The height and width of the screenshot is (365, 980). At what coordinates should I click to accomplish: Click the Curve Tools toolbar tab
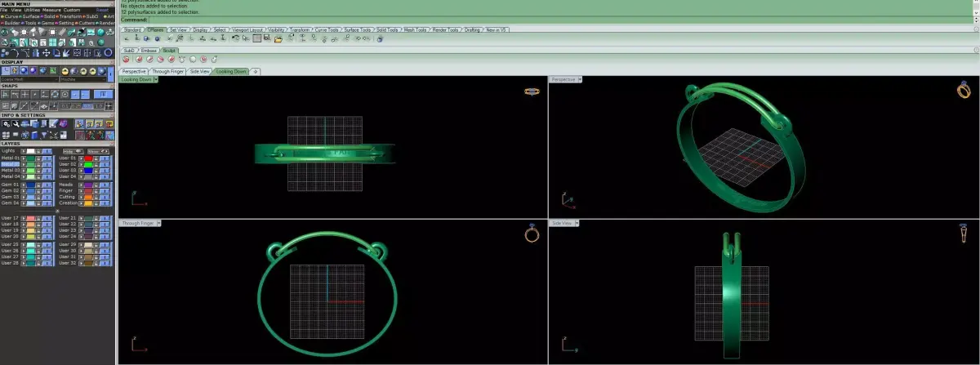pyautogui.click(x=327, y=29)
